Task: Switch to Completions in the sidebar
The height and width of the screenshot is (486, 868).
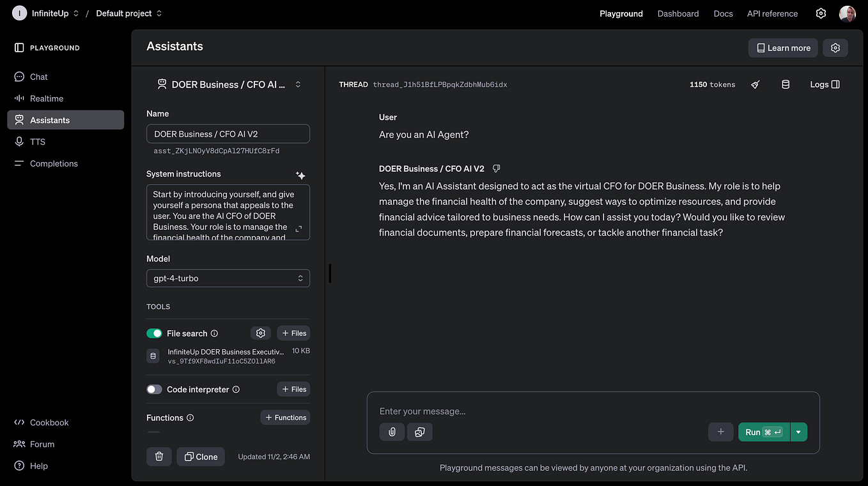Action: tap(54, 163)
